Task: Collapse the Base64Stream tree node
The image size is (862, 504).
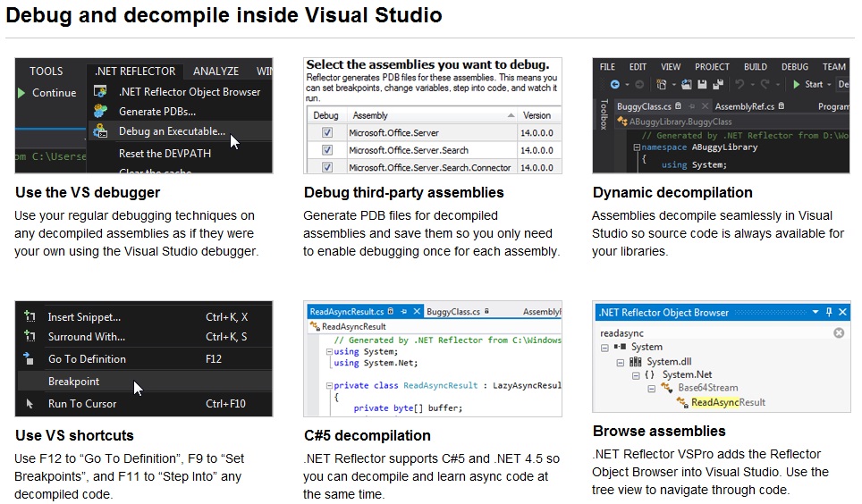Action: [x=652, y=389]
